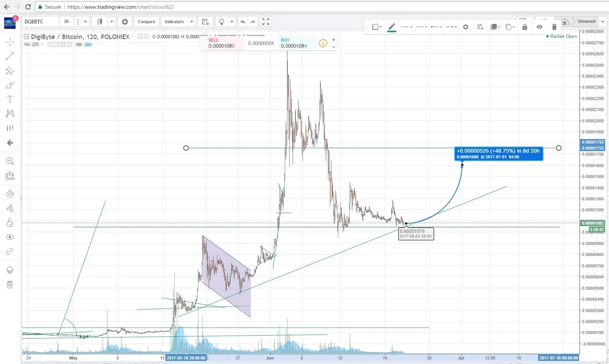
Task: Click the Unnamed chart layout name
Action: coord(587,21)
